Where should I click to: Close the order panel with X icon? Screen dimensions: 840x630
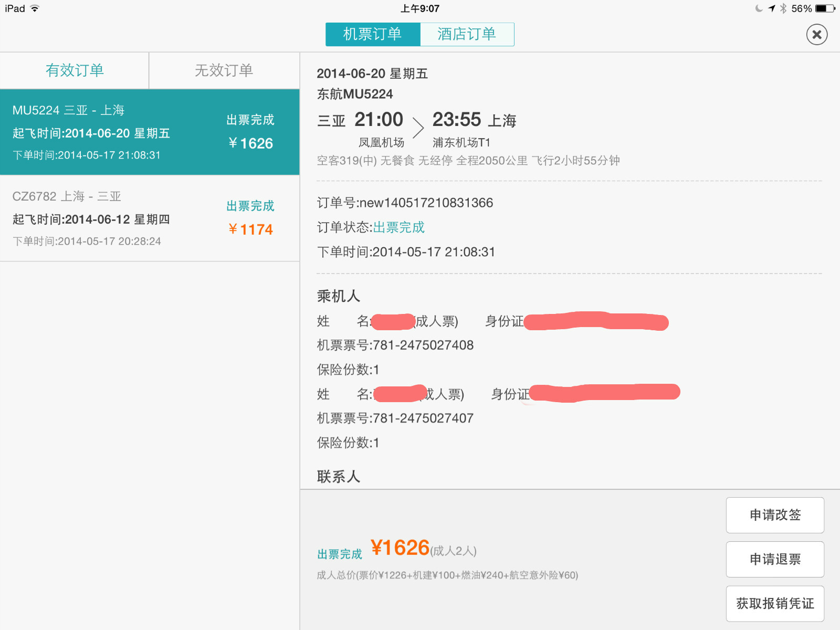click(x=816, y=35)
